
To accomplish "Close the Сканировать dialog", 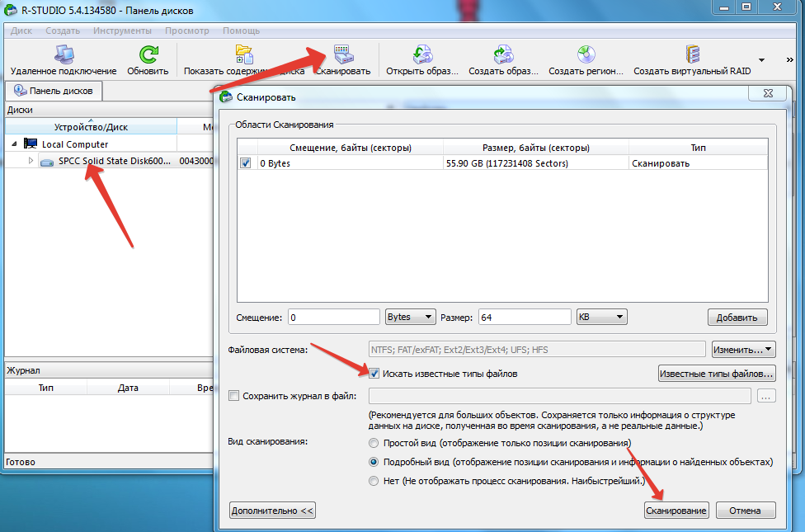I will pos(768,93).
